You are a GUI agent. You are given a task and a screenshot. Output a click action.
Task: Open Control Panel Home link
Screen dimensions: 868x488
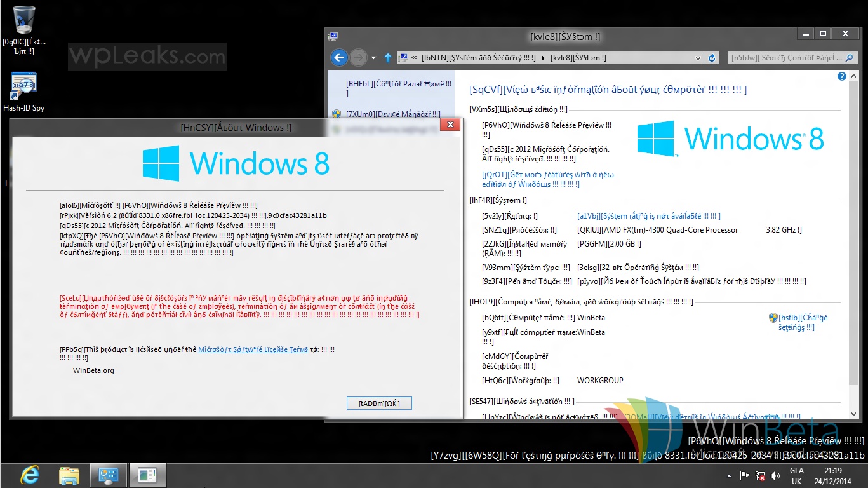tap(399, 88)
